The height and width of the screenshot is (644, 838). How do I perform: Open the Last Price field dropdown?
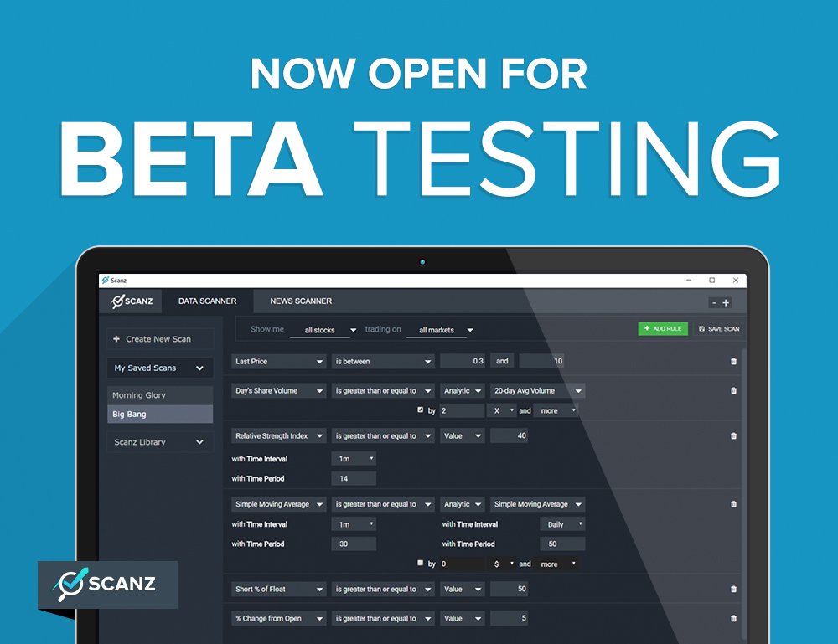(x=278, y=362)
